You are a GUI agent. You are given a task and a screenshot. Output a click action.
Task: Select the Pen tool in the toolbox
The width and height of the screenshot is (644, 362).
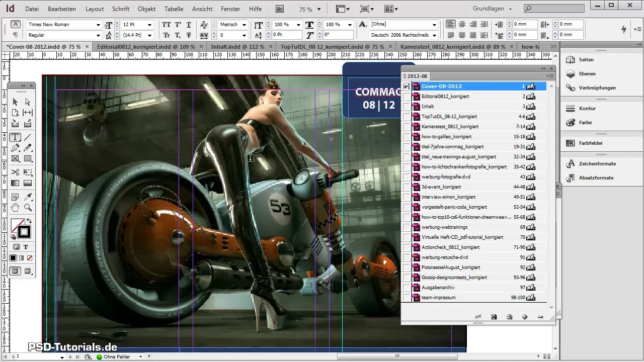pos(15,148)
